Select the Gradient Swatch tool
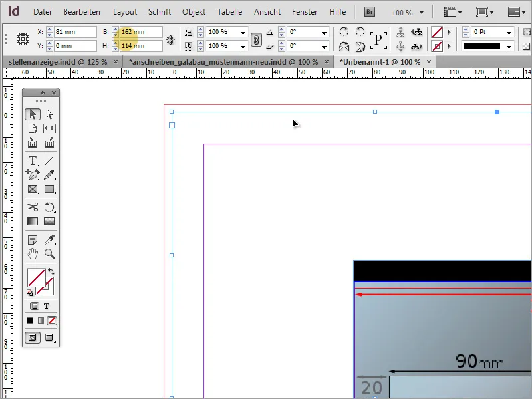Viewport: 532px width, 399px height. pos(33,221)
